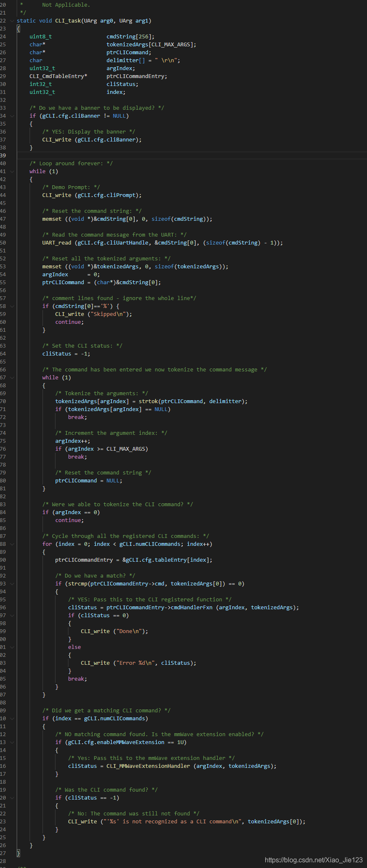Click 'ptrCLICommandEntry;' variable declaration
The width and height of the screenshot is (367, 868).
(x=137, y=76)
